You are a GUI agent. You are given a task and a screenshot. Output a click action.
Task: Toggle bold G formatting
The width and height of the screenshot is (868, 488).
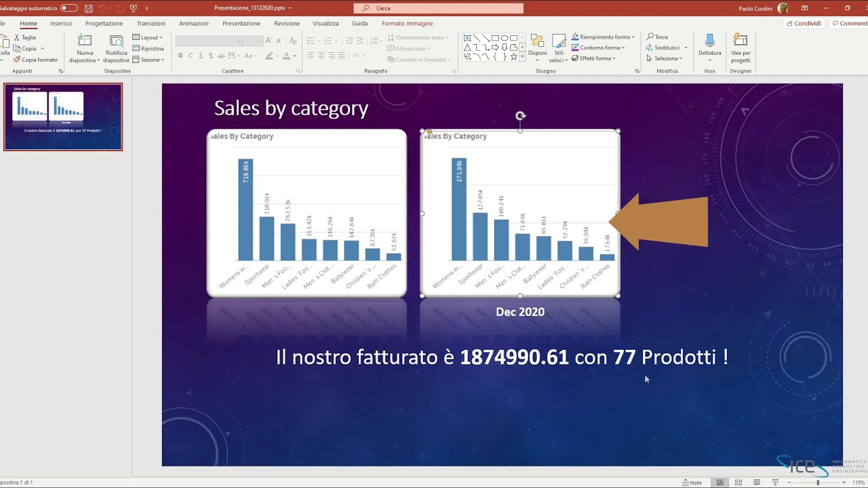coord(180,56)
